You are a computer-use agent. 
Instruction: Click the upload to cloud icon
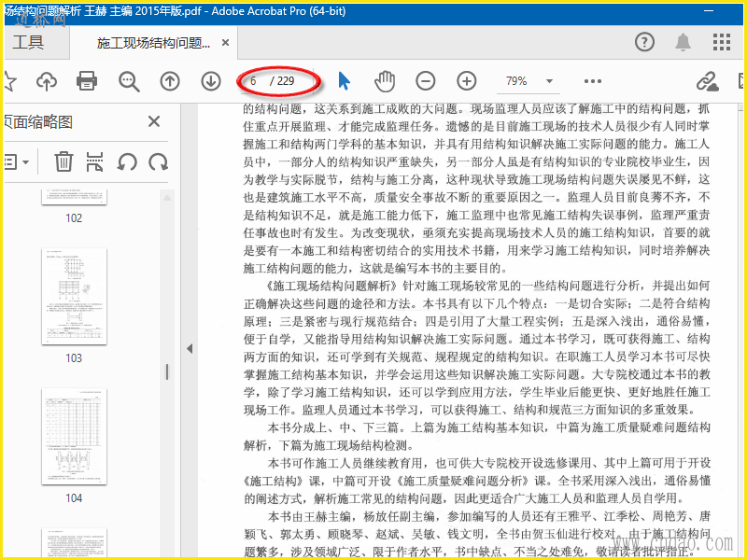pyautogui.click(x=47, y=81)
